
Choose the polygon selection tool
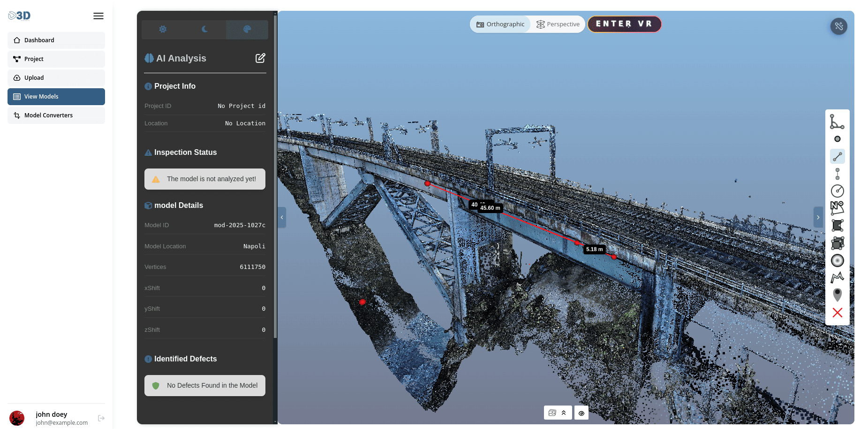[838, 225]
